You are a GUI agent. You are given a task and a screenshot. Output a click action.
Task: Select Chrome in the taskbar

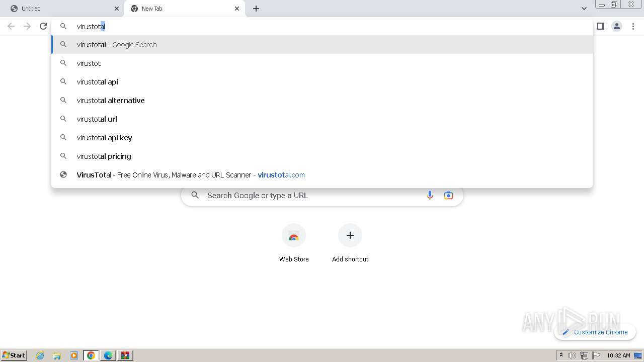(x=91, y=355)
